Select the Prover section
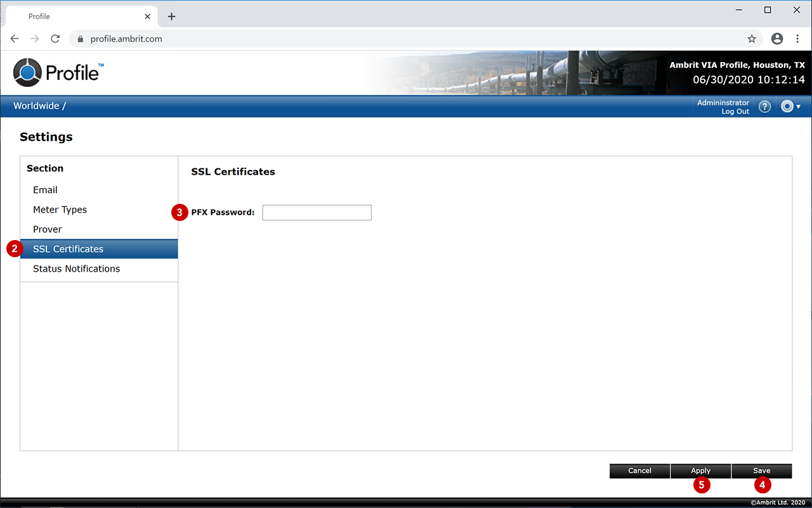Screen dimensions: 812x508 [99, 229]
